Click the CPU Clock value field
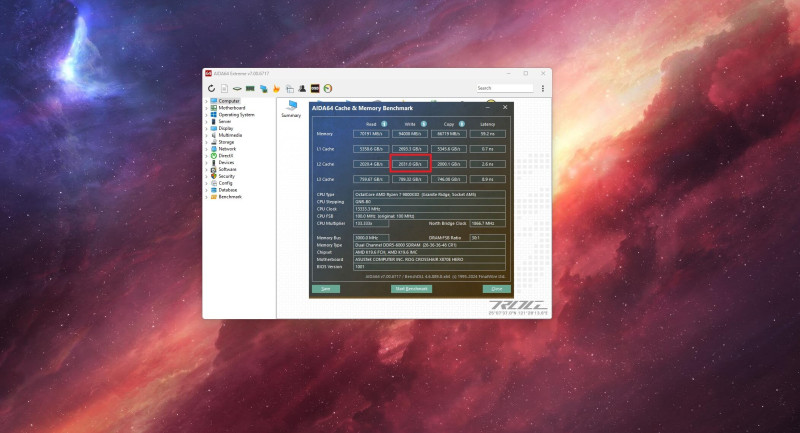Image resolution: width=800 pixels, height=433 pixels. pyautogui.click(x=429, y=209)
